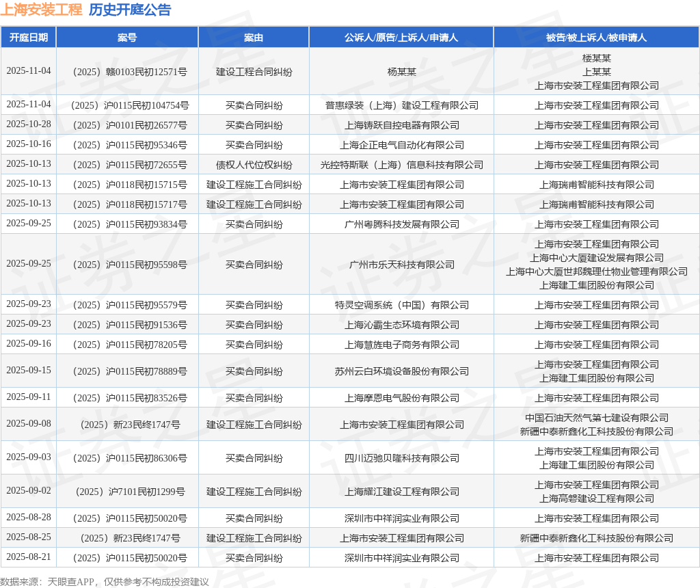The height and width of the screenshot is (588, 700).
Task: Select case number (2025)沪0115民初95346号
Action: pos(130,145)
